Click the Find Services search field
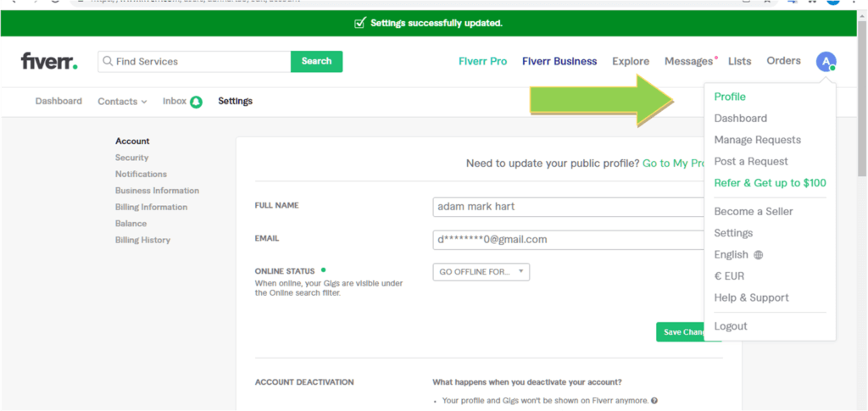 pos(194,61)
